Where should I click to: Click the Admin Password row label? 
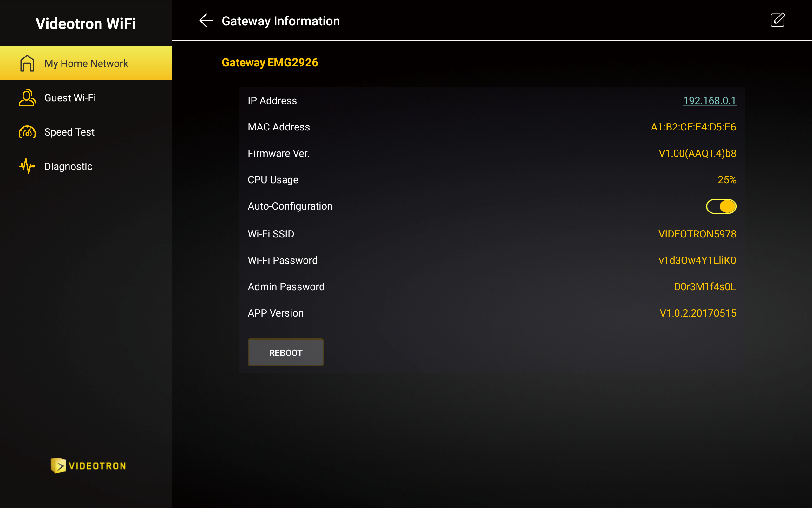point(286,287)
